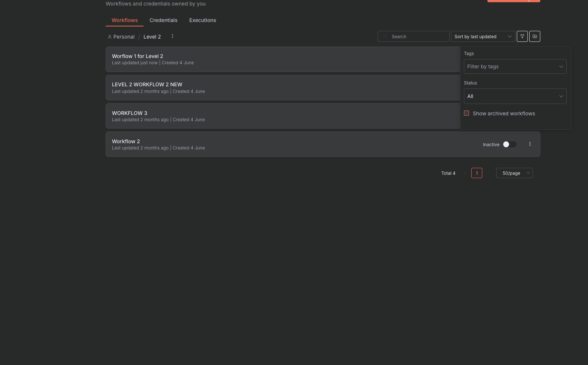
Task: Go to previous page arrow
Action: coord(465,173)
